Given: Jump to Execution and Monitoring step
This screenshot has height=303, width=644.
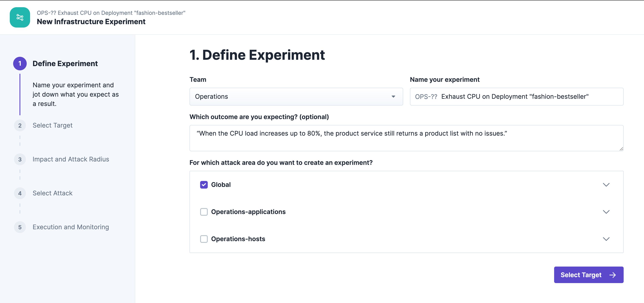Looking at the screenshot, I should (x=71, y=227).
